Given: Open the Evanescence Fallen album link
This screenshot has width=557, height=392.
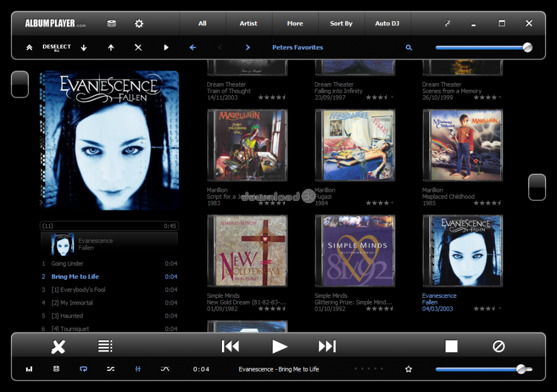Looking at the screenshot, I should pyautogui.click(x=439, y=299).
